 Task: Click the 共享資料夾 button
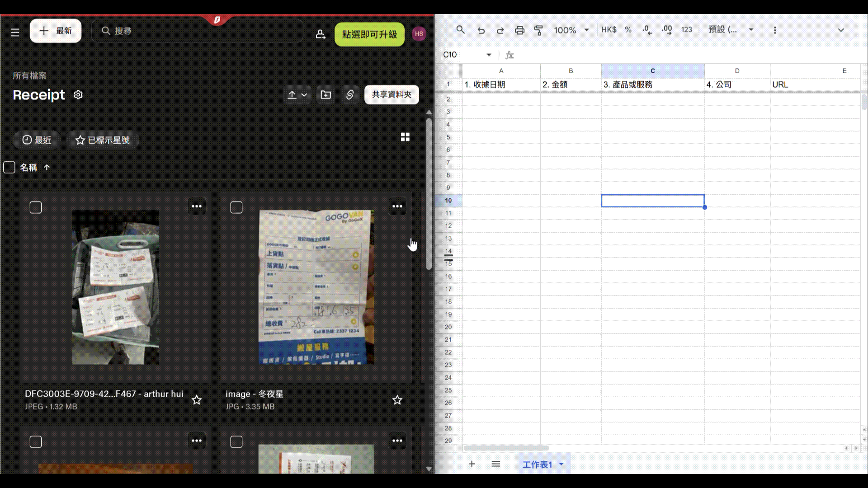(x=392, y=95)
